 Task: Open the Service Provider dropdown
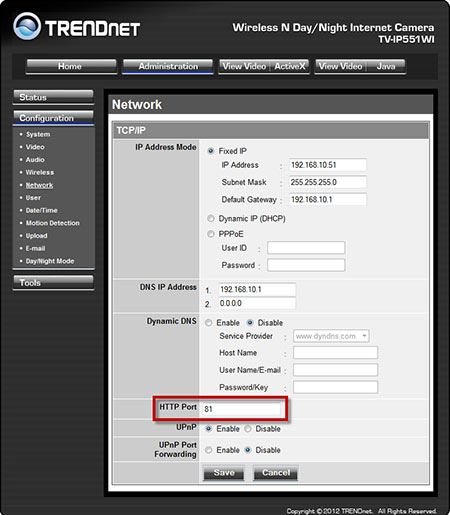(x=331, y=336)
